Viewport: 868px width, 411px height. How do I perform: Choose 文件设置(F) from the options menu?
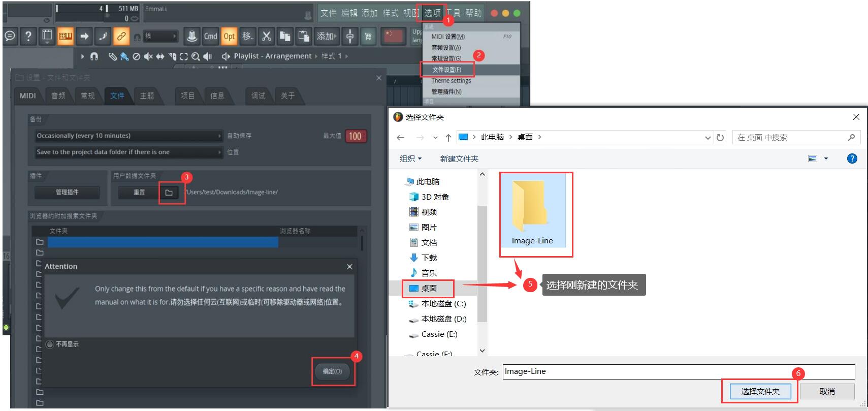[x=447, y=70]
